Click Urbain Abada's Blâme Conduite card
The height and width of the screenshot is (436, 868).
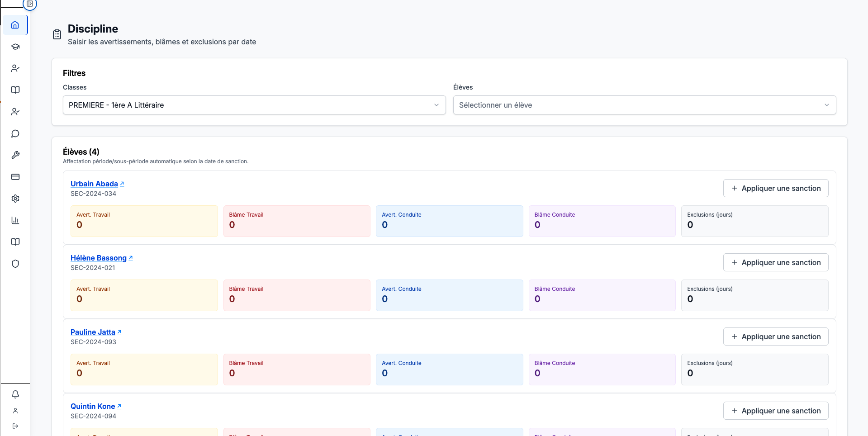pyautogui.click(x=602, y=221)
